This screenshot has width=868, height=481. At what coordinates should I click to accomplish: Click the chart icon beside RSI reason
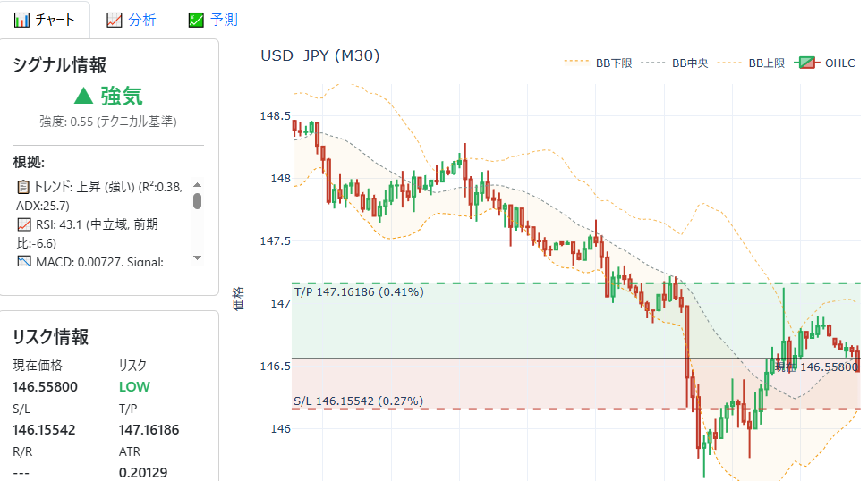pyautogui.click(x=23, y=224)
